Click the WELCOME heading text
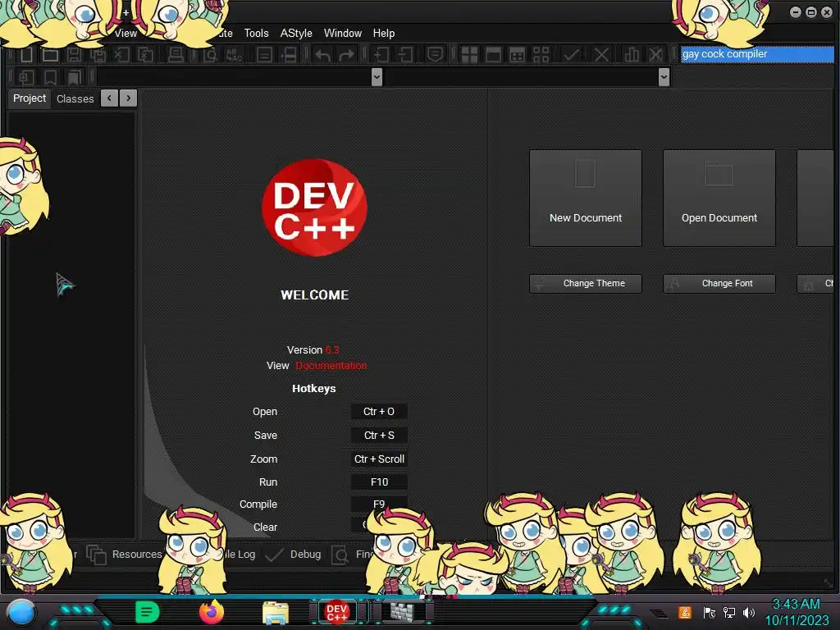Screen dimensions: 840x630 314,295
